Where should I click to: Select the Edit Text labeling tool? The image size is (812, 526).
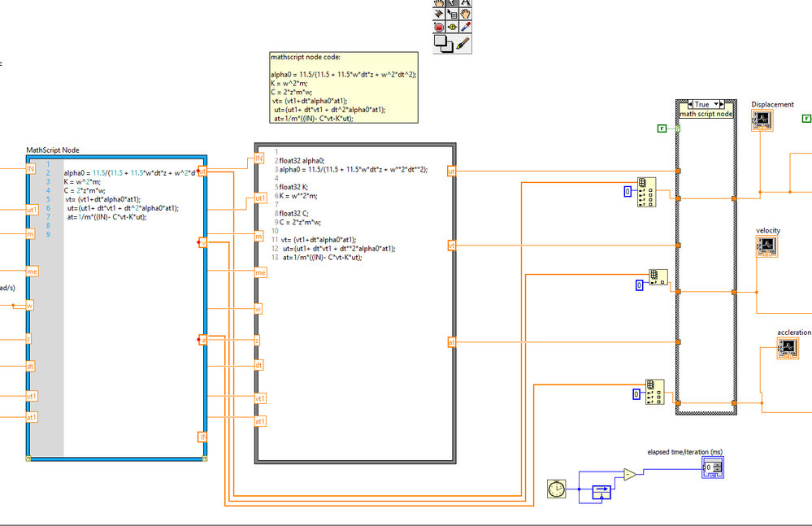click(x=465, y=2)
